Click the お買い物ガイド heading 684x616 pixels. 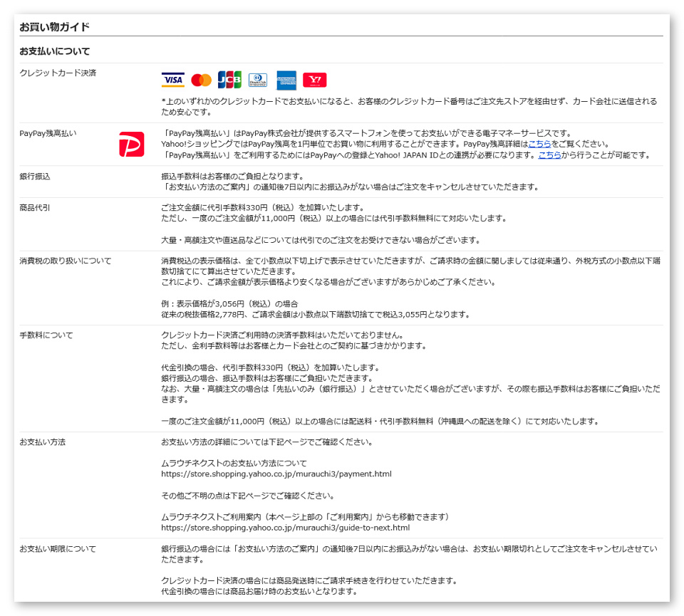click(55, 27)
